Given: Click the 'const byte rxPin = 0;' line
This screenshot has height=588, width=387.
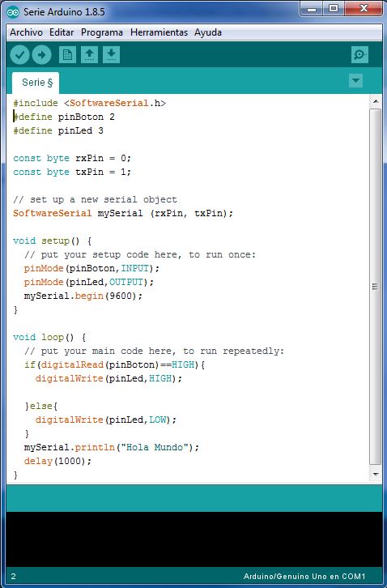Looking at the screenshot, I should coord(72,158).
